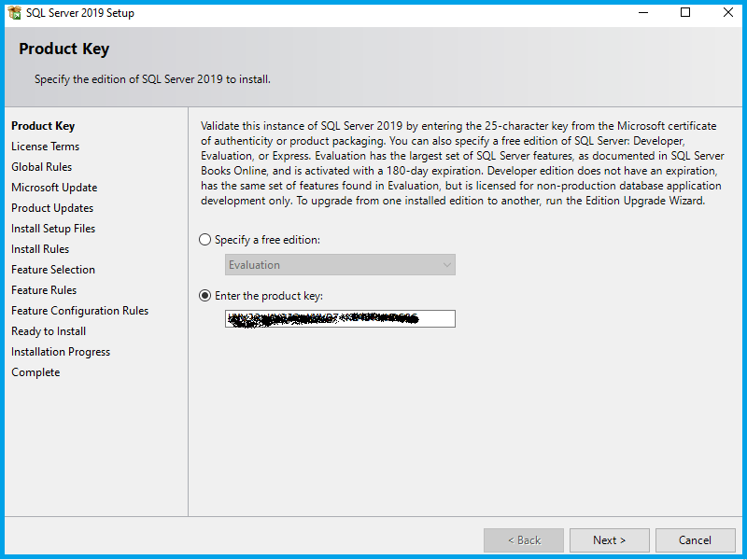This screenshot has height=560, width=747.
Task: Click the disabled Back button
Action: (x=523, y=540)
